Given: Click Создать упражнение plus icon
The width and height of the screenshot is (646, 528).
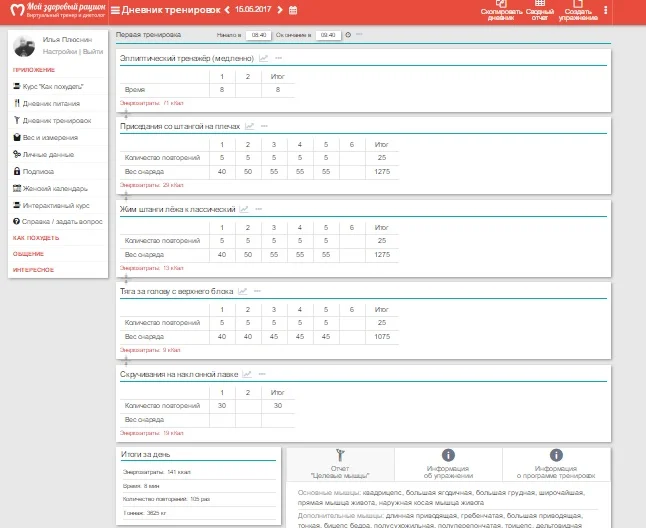Looking at the screenshot, I should pyautogui.click(x=580, y=5).
